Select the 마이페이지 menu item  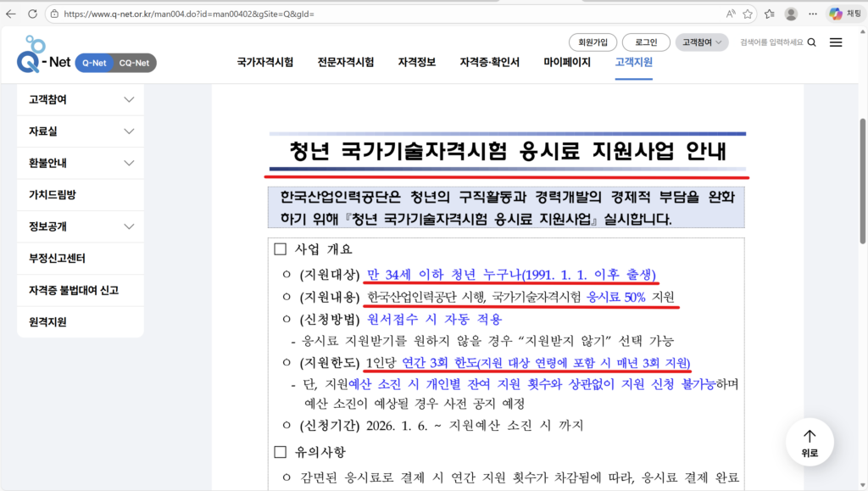568,62
